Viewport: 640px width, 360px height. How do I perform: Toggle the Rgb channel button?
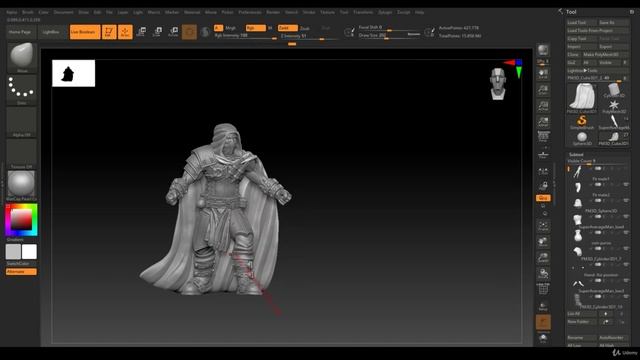pos(256,28)
